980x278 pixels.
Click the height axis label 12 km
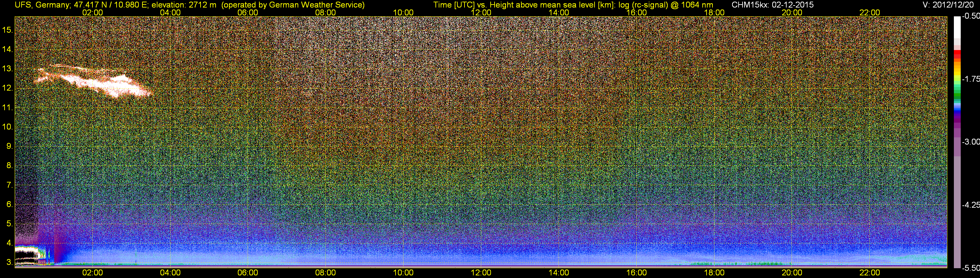pyautogui.click(x=7, y=88)
